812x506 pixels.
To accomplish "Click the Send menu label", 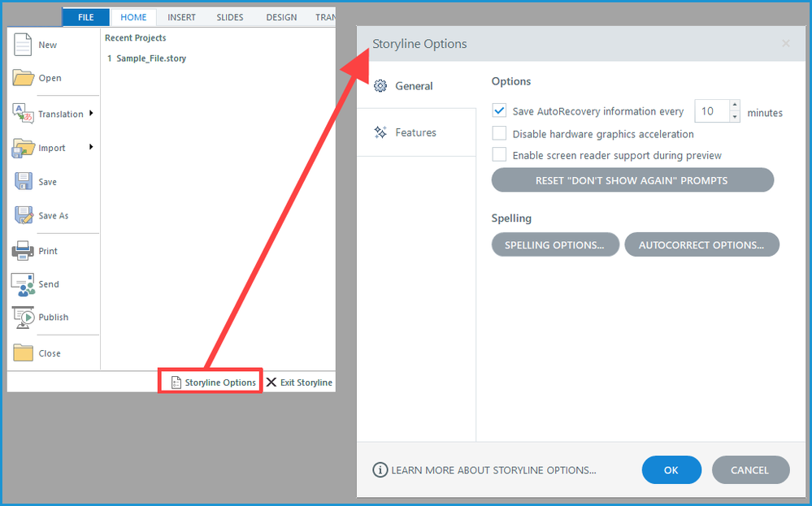I will coord(49,284).
